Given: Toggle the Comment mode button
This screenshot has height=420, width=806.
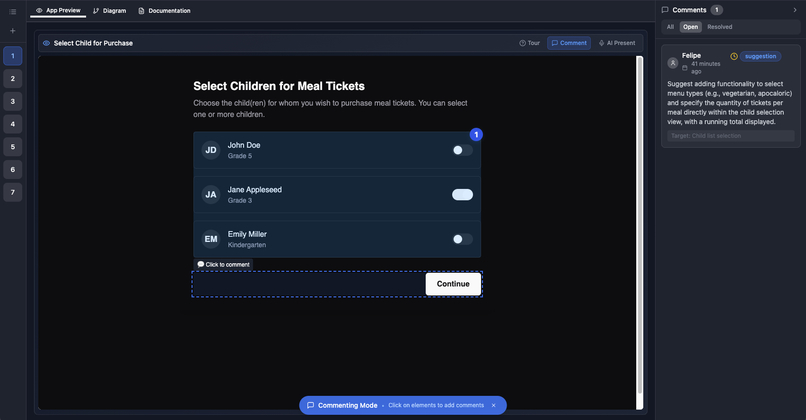Looking at the screenshot, I should (x=569, y=43).
